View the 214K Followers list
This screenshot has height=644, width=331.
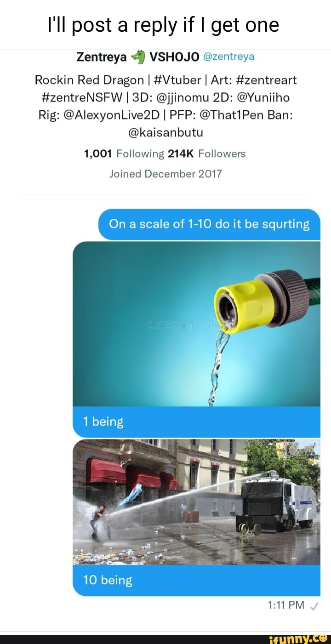(x=207, y=154)
